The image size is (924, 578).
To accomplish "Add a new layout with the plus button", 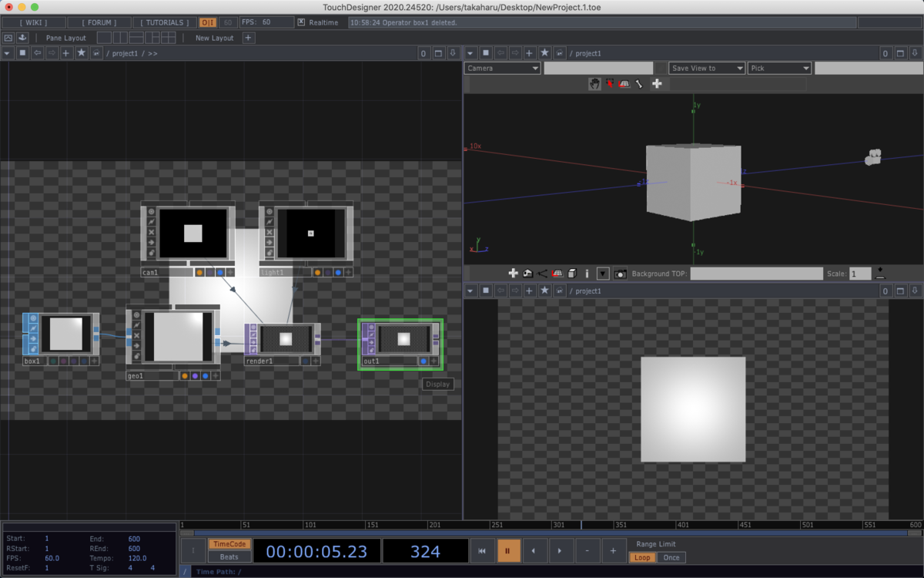I will pyautogui.click(x=248, y=38).
